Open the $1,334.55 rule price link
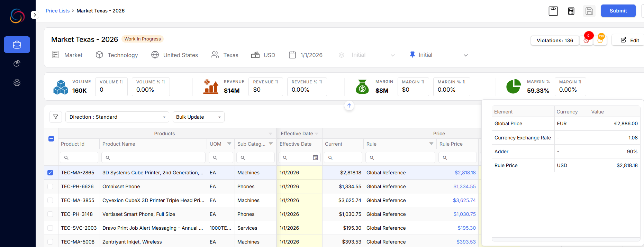The height and width of the screenshot is (247, 644). (x=464, y=186)
